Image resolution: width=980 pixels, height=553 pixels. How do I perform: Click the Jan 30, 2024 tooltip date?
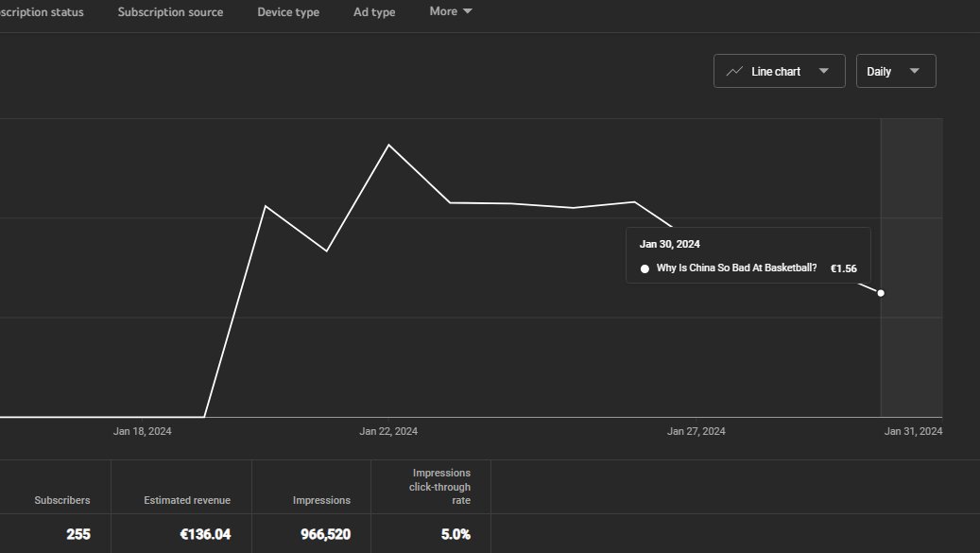pyautogui.click(x=669, y=244)
